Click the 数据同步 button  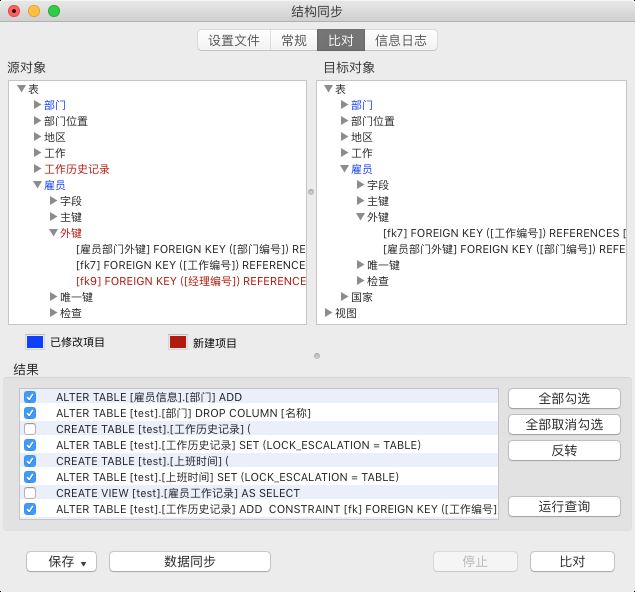tap(189, 561)
